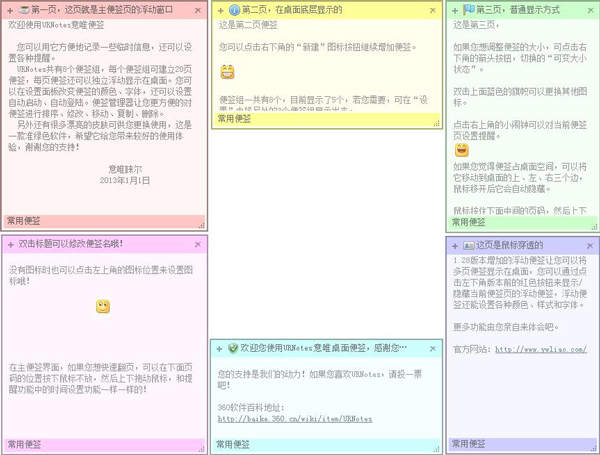Screen dimensions: 600x455
Task: Close the pink 第一页 floating note
Action: tap(198, 10)
